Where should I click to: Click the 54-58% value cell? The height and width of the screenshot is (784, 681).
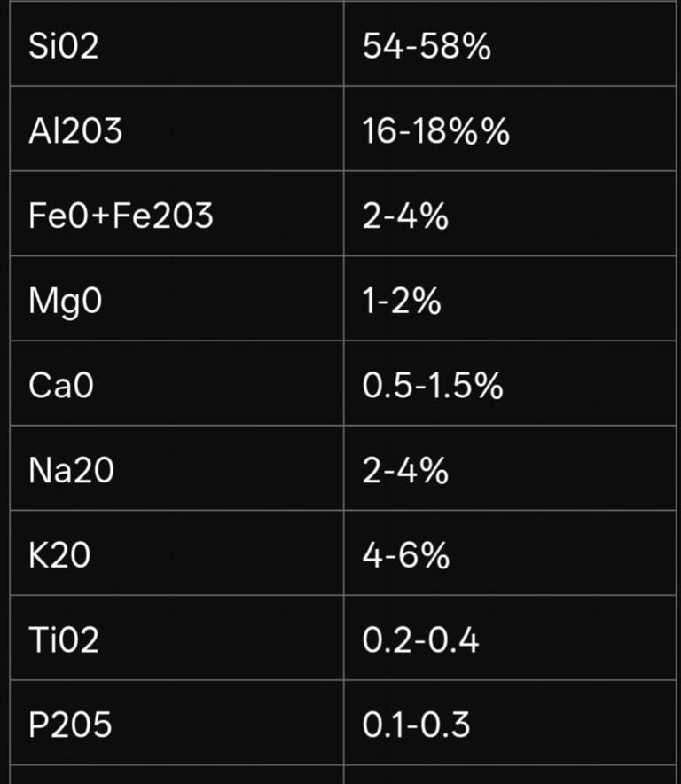[x=510, y=44]
